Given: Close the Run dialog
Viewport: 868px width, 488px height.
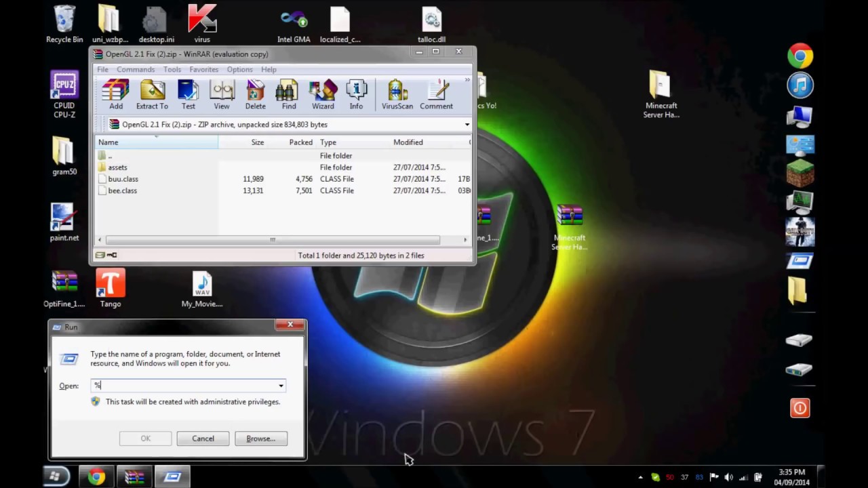Looking at the screenshot, I should tap(290, 325).
